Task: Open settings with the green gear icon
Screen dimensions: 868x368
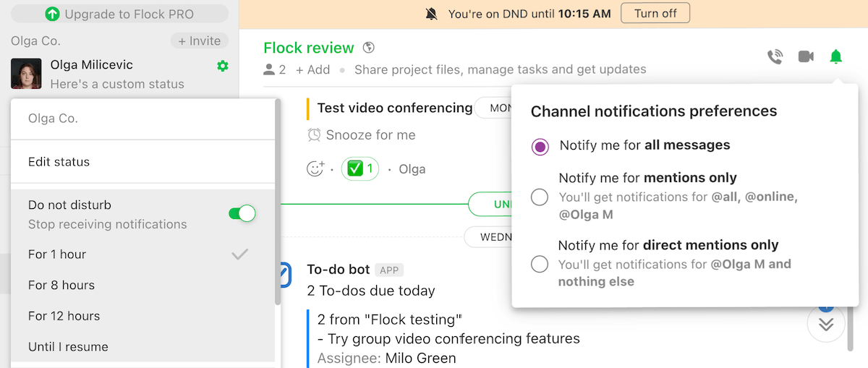Action: pos(223,66)
